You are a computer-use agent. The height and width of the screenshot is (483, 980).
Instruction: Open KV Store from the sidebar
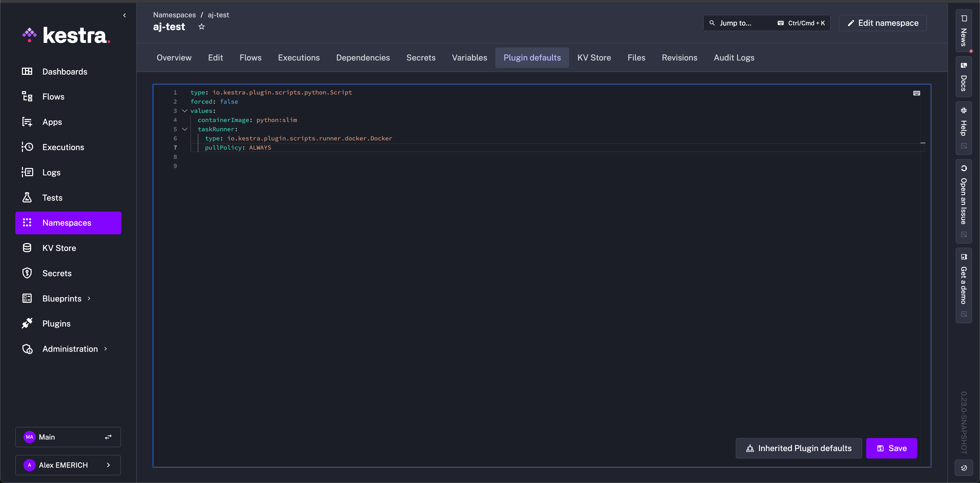(x=59, y=247)
